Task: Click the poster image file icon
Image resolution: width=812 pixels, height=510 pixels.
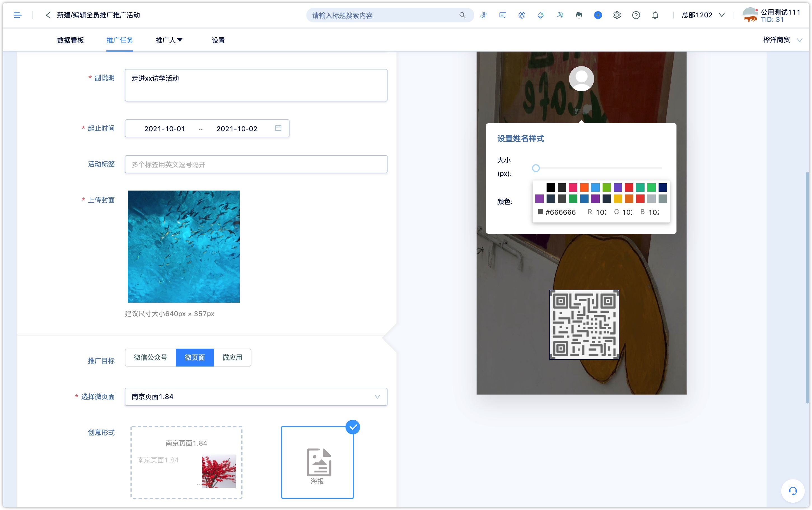Action: (319, 462)
